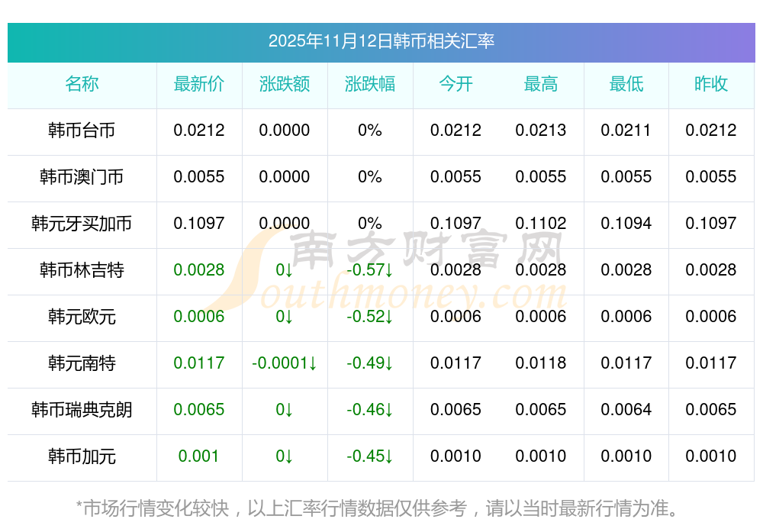Click the 最新价 column header
The height and width of the screenshot is (532, 763).
pyautogui.click(x=199, y=85)
